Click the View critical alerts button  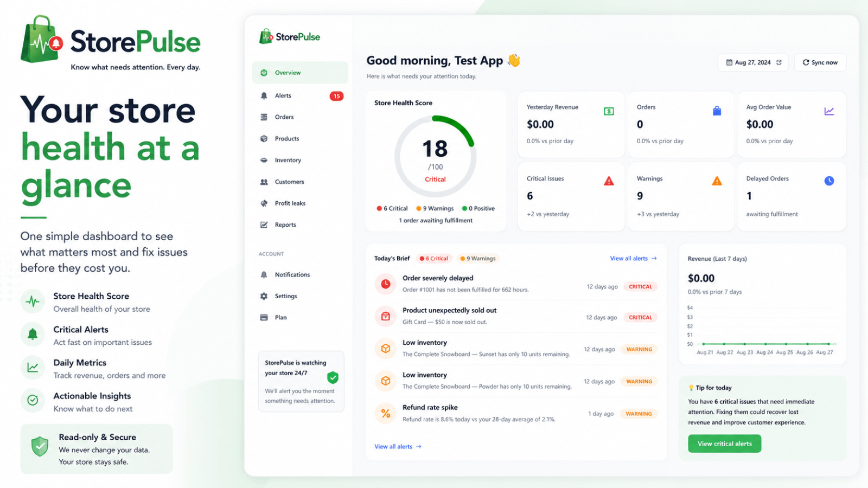(x=724, y=444)
